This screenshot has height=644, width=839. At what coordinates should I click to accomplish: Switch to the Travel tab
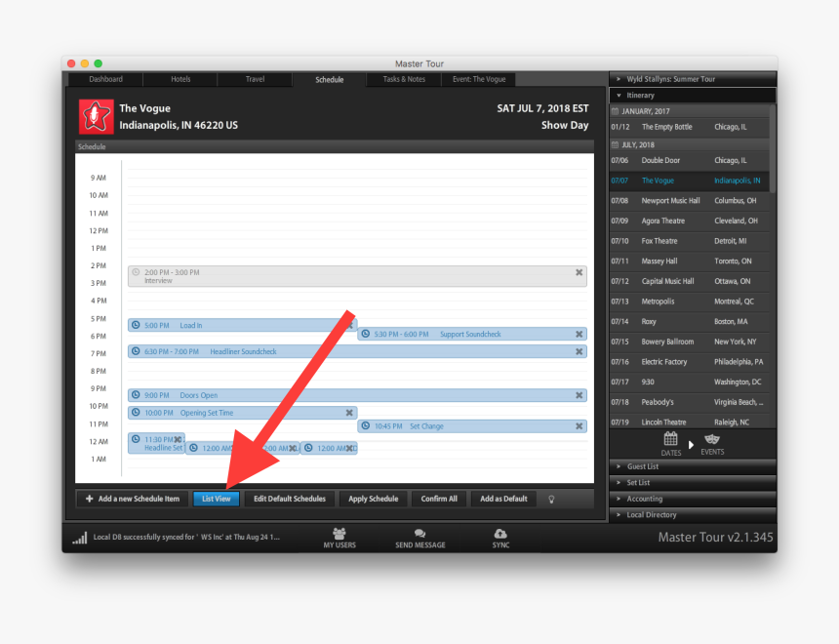point(255,79)
